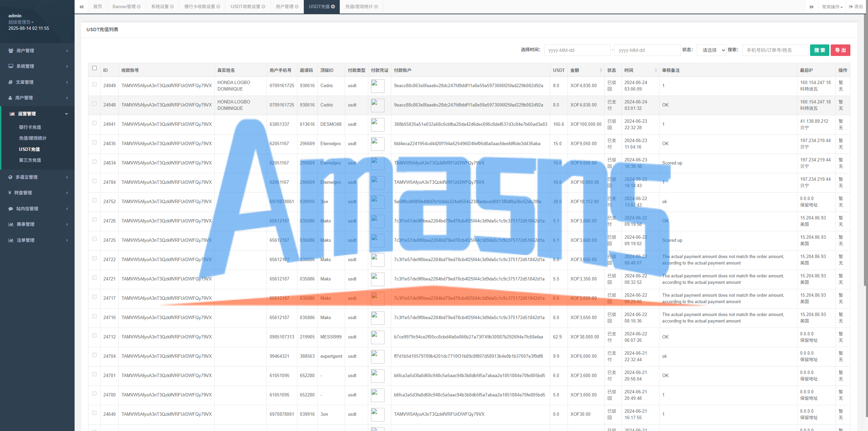
Task: Click the 多语言管理 globe icon in sidebar
Action: pos(11,177)
